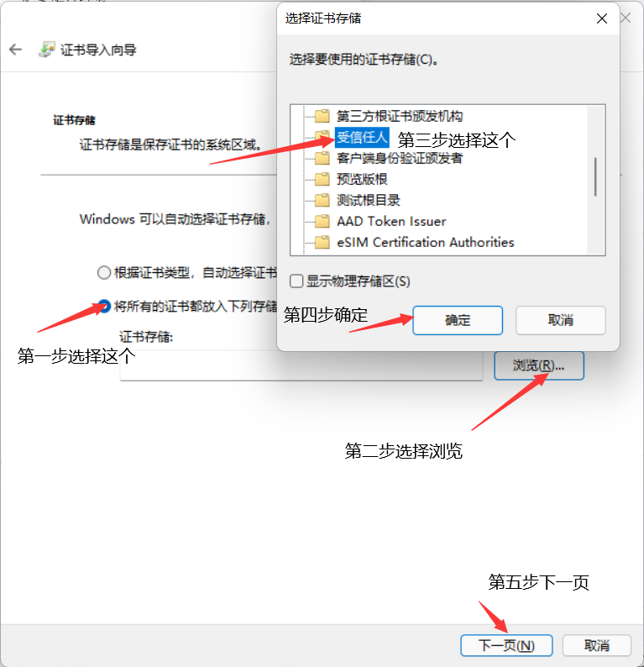Viewport: 644px width, 667px height.
Task: Select the 预览版根 tree entry
Action: point(362,179)
